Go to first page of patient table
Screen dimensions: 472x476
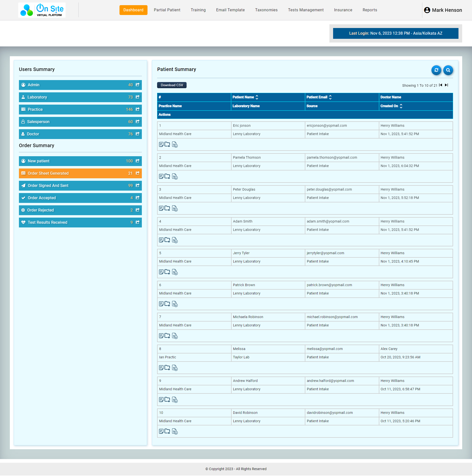point(441,85)
